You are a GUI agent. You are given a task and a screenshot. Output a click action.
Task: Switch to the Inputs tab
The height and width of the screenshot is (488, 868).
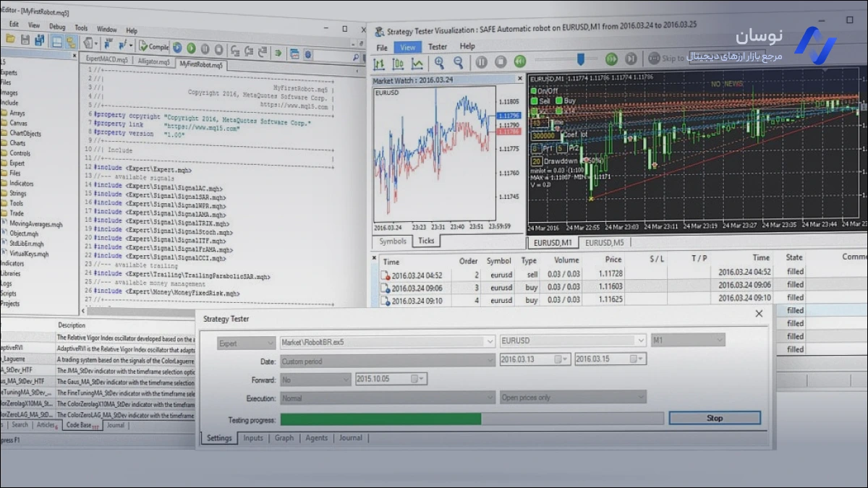pyautogui.click(x=253, y=438)
